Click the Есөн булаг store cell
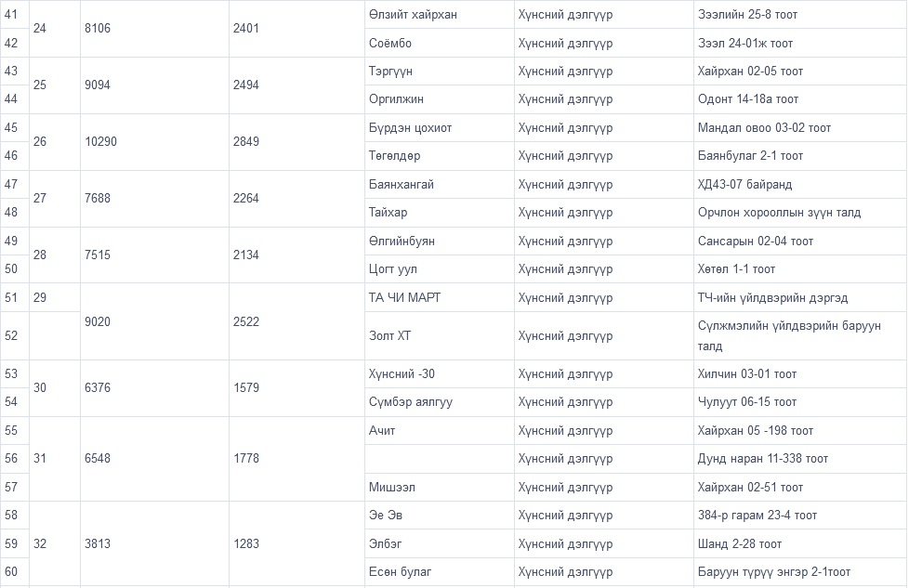The image size is (909, 588). click(x=401, y=572)
